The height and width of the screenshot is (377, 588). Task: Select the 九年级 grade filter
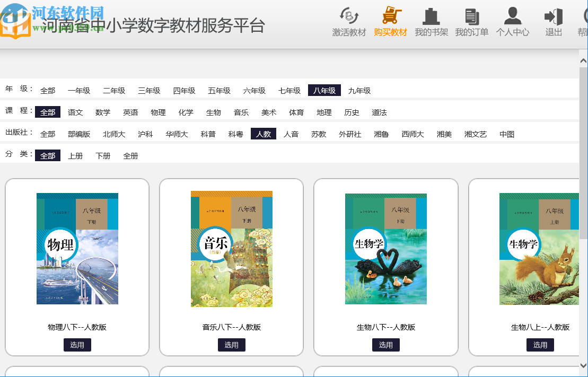coord(359,90)
